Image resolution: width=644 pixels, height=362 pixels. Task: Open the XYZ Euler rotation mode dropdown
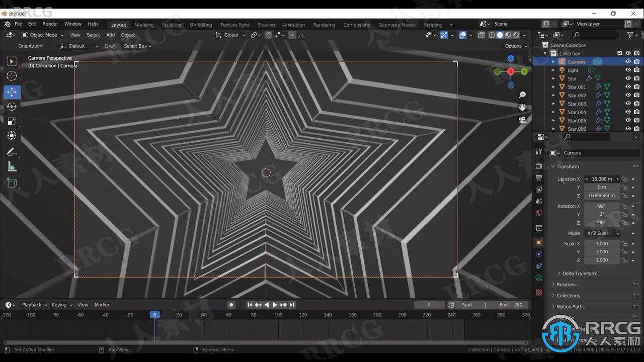tap(602, 233)
